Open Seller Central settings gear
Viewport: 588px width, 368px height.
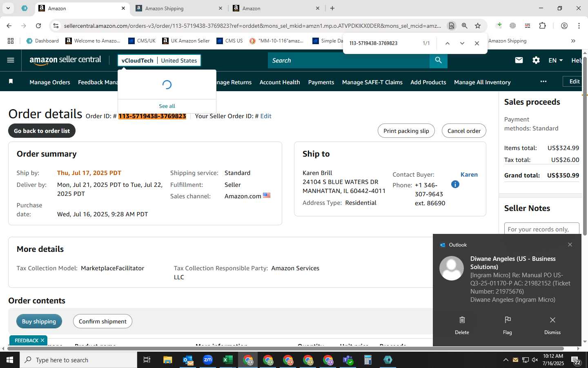(x=536, y=60)
